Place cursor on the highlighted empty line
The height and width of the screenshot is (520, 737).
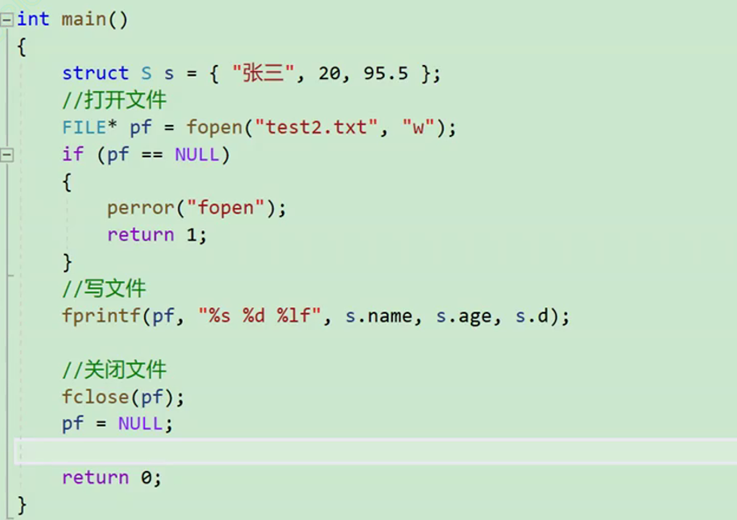coord(376,451)
